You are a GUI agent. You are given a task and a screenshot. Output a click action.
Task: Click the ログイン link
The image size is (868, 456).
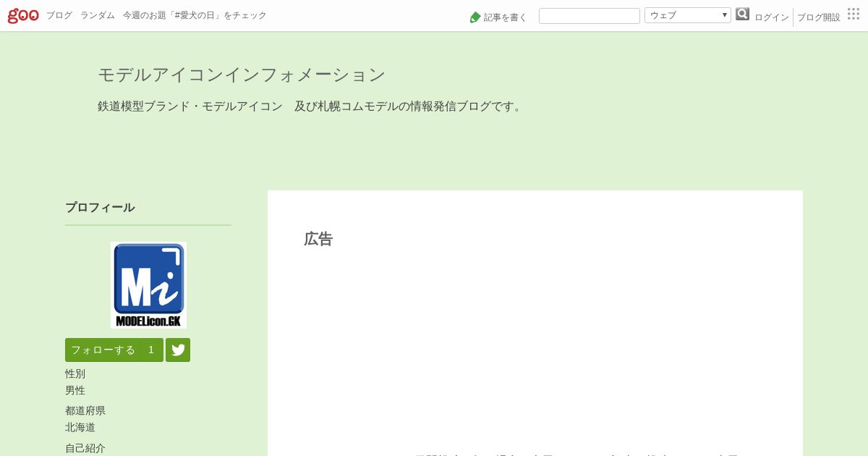point(772,17)
